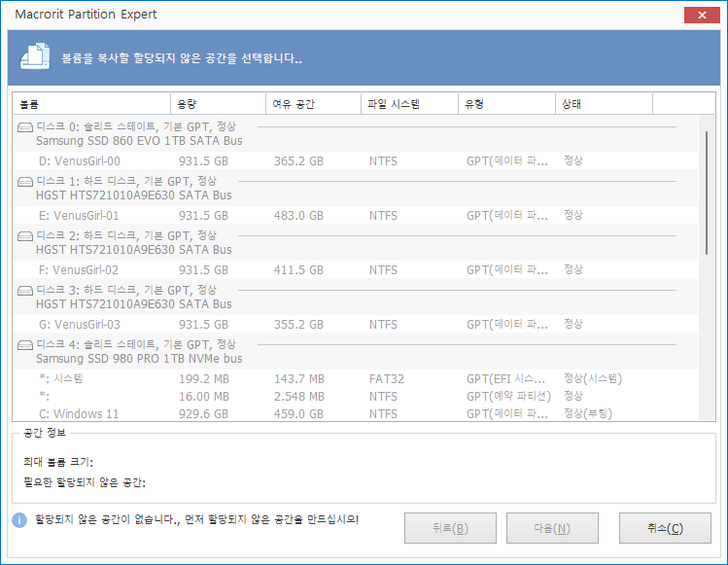The height and width of the screenshot is (565, 728).
Task: Click the Disk 4 drive icon
Action: 25,345
